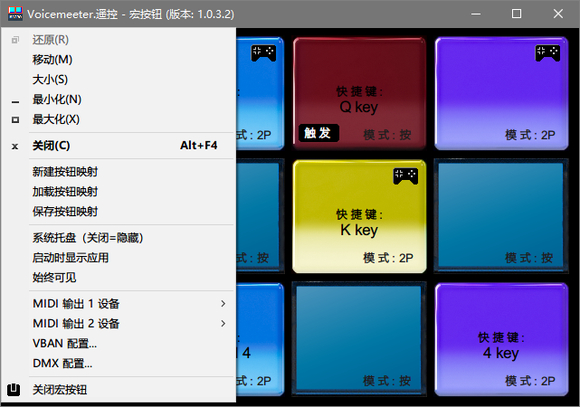Toggle 系统托盘 (关闭=隐藏) option

pyautogui.click(x=118, y=238)
